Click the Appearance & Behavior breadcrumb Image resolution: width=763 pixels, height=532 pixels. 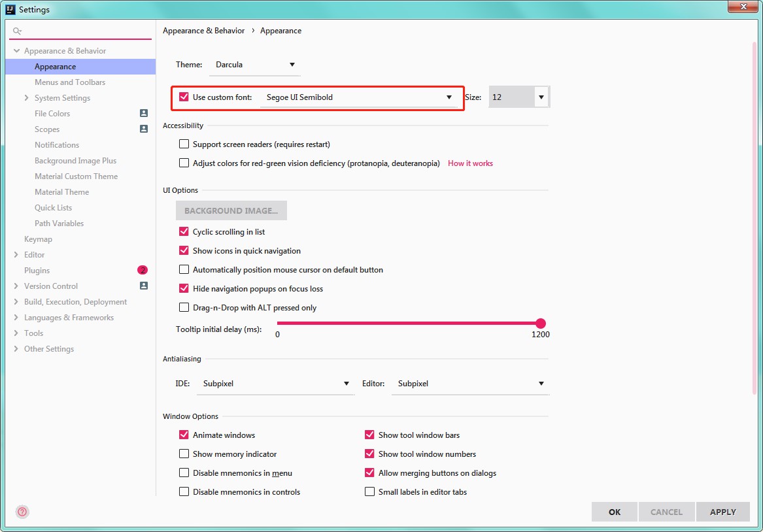pos(203,31)
